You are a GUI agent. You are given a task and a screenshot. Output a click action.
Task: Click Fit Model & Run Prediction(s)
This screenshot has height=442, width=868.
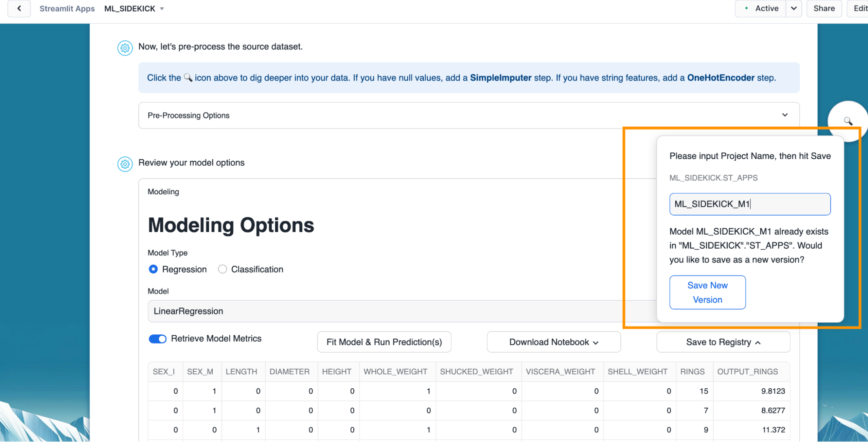pos(384,342)
